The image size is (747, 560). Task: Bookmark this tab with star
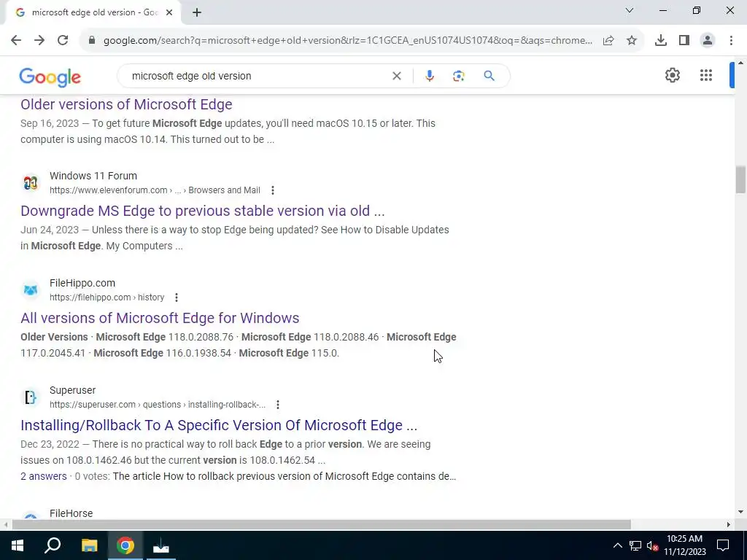coord(632,41)
